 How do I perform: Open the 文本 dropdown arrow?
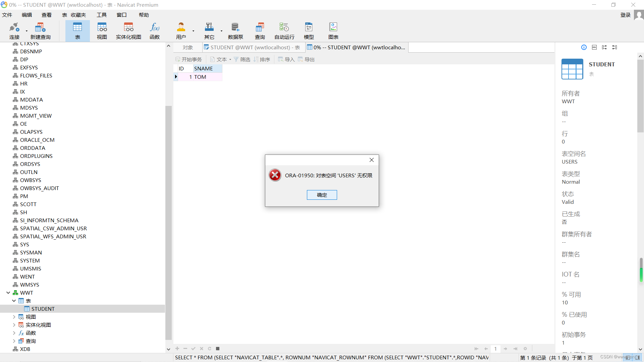pyautogui.click(x=230, y=60)
